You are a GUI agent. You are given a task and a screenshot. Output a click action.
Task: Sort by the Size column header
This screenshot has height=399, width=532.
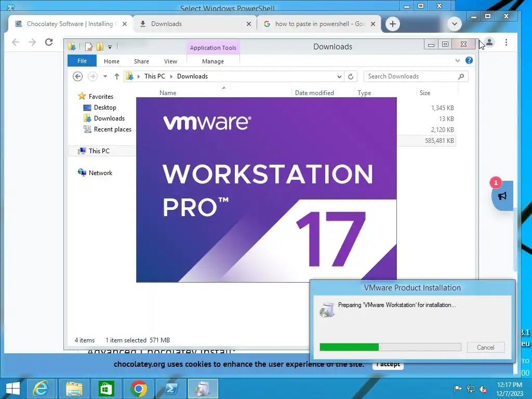(x=425, y=92)
